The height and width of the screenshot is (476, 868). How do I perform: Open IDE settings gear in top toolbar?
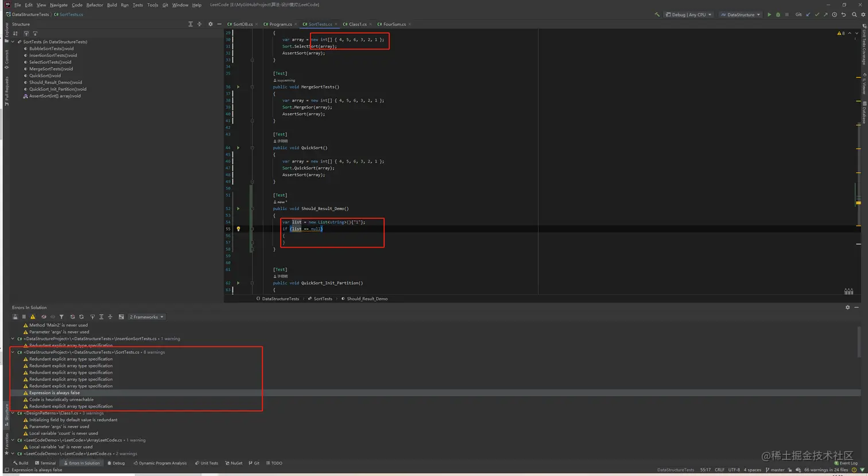[x=862, y=15]
